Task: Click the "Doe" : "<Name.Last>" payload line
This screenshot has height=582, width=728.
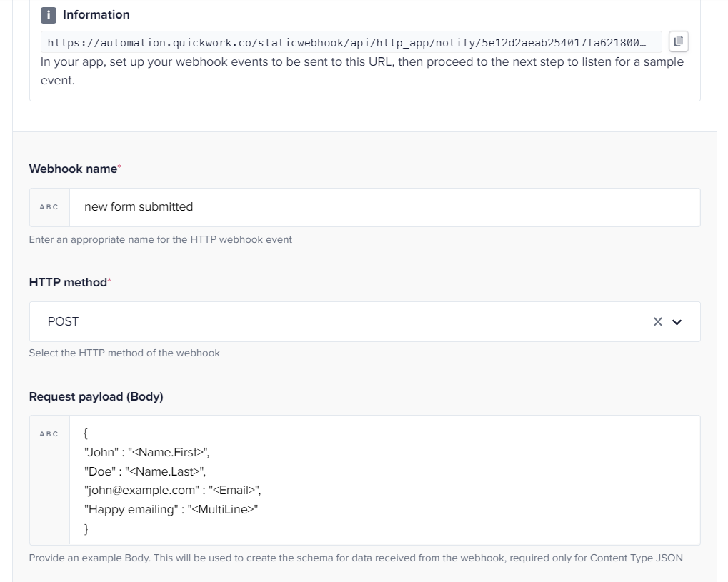Action: 145,471
